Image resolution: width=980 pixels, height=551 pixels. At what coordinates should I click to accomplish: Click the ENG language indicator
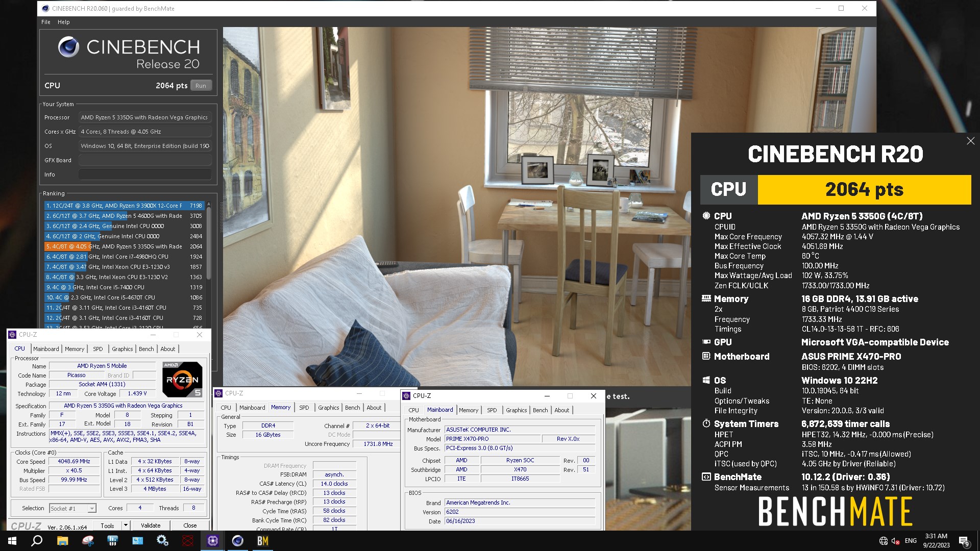(911, 541)
